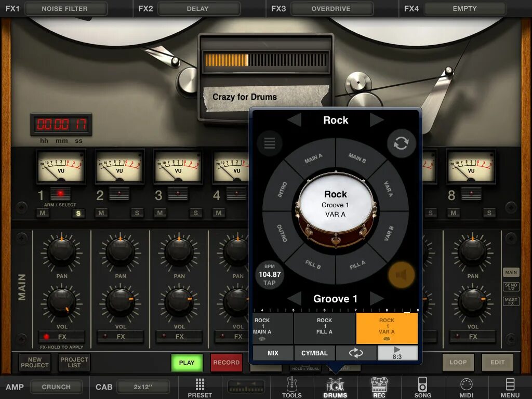Mute track 1 with M button
Viewport: 532px width, 399px height.
tap(43, 213)
